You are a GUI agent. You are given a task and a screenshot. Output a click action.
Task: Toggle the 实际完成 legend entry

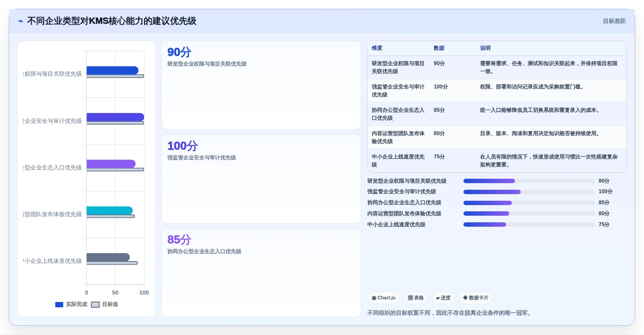coord(71,304)
